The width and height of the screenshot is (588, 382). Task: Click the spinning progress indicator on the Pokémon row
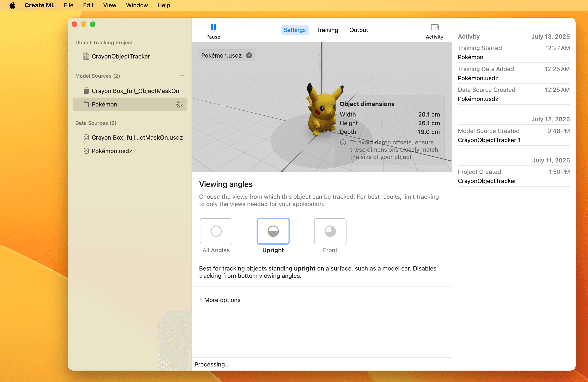coord(180,104)
